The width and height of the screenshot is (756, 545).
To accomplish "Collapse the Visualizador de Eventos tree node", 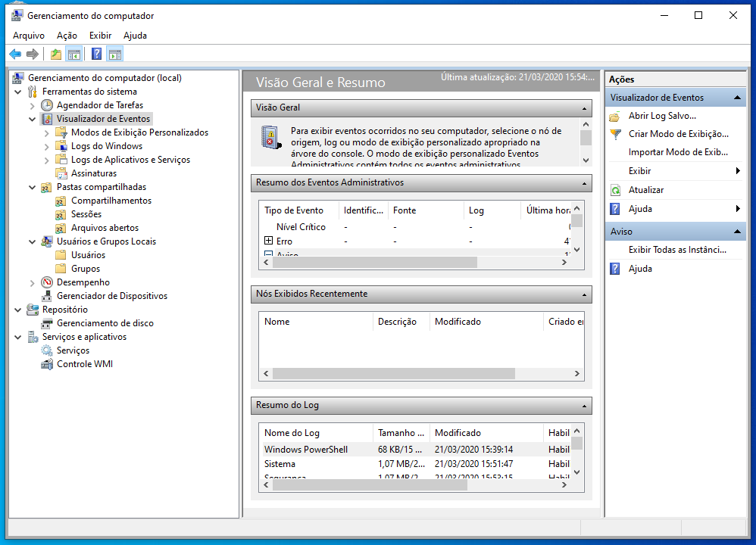I will point(33,119).
